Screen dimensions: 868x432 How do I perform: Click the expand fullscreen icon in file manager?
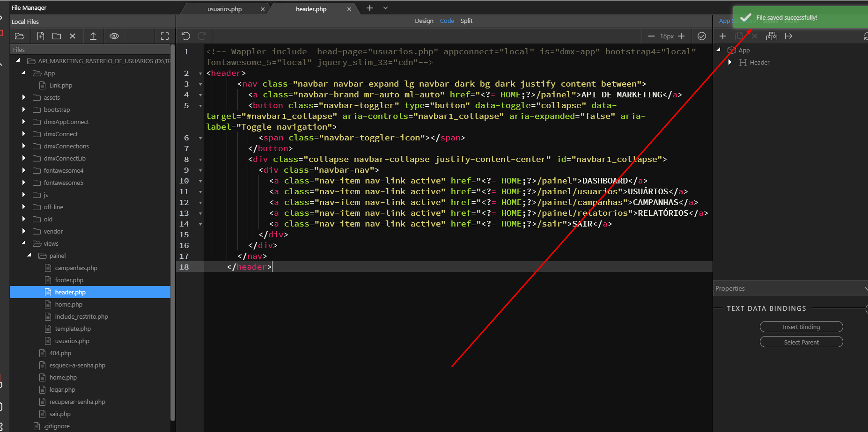coord(165,36)
